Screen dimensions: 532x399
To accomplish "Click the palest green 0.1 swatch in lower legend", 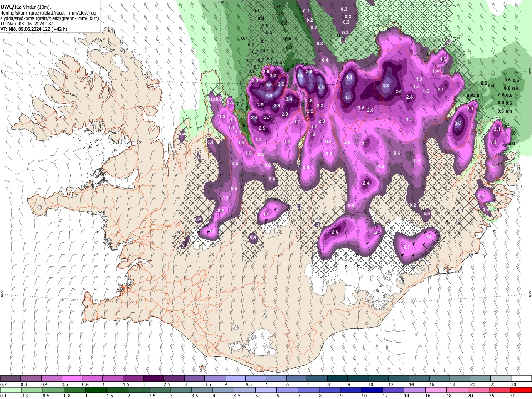I will tap(10, 390).
